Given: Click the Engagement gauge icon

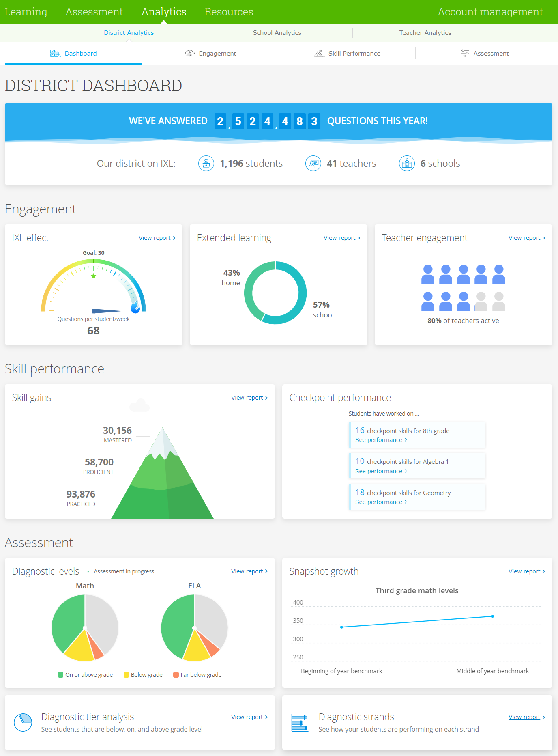Looking at the screenshot, I should click(x=190, y=53).
